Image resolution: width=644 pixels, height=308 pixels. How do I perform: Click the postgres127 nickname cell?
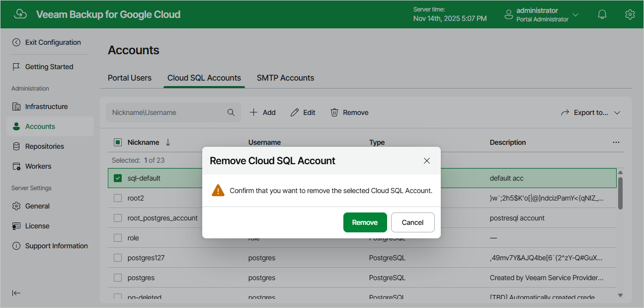pyautogui.click(x=146, y=258)
